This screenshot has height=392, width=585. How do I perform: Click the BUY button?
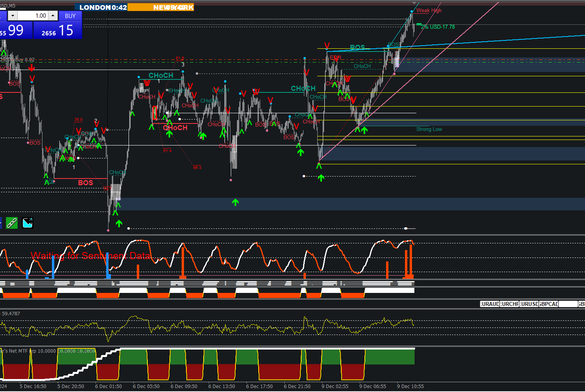pyautogui.click(x=70, y=16)
